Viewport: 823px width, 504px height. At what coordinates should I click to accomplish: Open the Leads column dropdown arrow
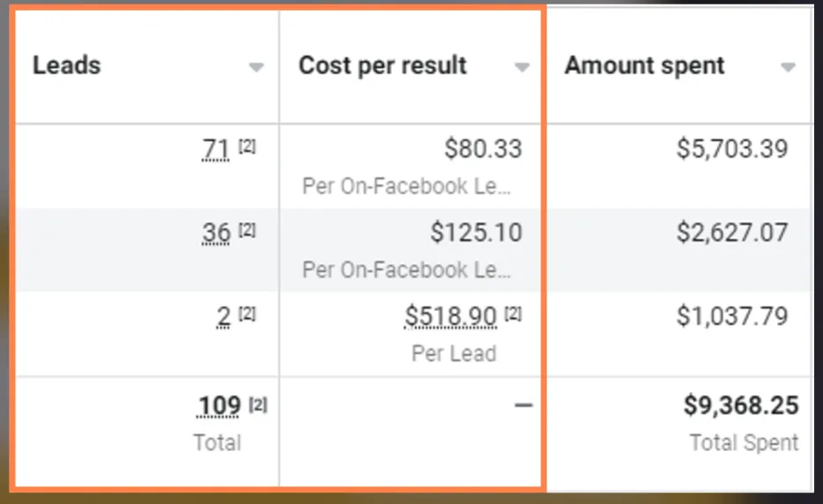(x=256, y=68)
